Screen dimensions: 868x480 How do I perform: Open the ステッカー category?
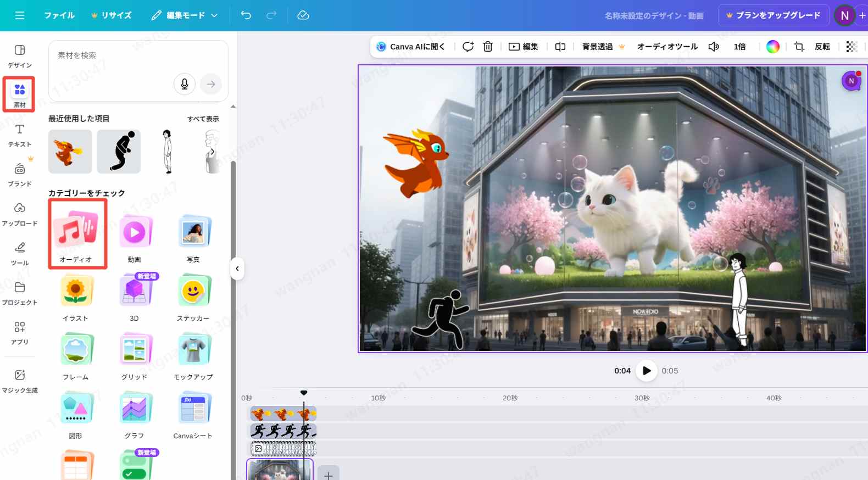click(193, 298)
